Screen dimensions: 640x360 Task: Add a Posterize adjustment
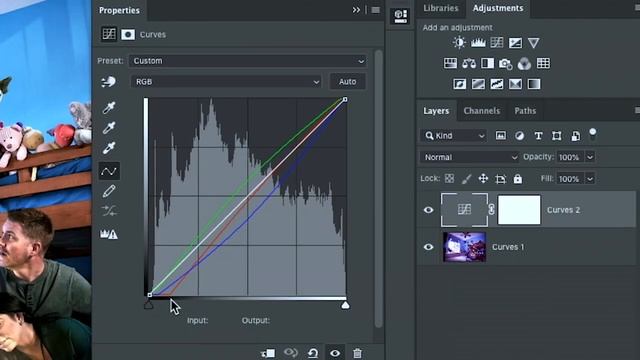(x=478, y=84)
